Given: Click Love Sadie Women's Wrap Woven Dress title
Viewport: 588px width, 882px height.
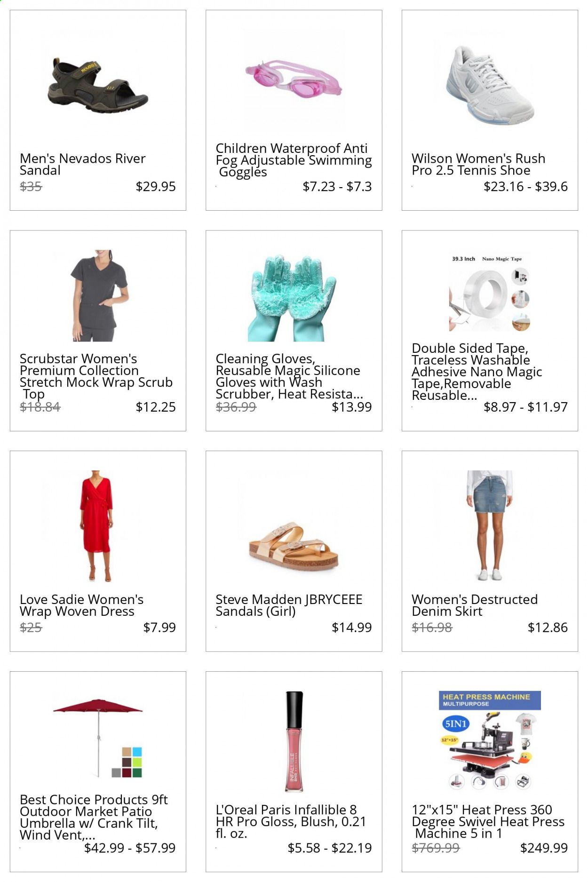Looking at the screenshot, I should pyautogui.click(x=81, y=605).
